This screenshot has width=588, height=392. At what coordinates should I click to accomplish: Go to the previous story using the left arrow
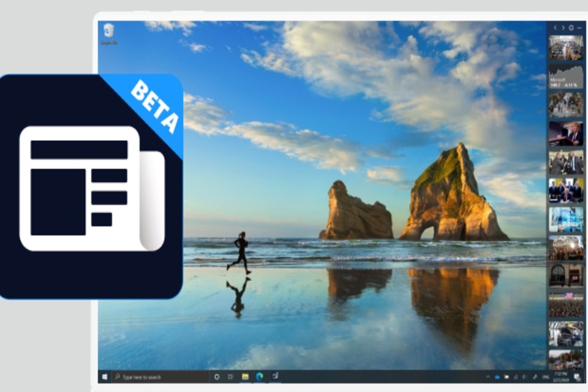556,28
